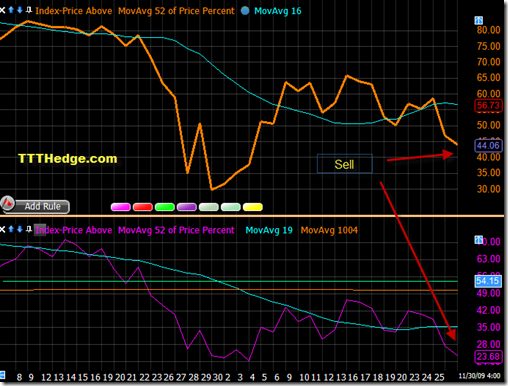
Task: Click the blue circle beside MovAvg 16
Action: pyautogui.click(x=245, y=11)
